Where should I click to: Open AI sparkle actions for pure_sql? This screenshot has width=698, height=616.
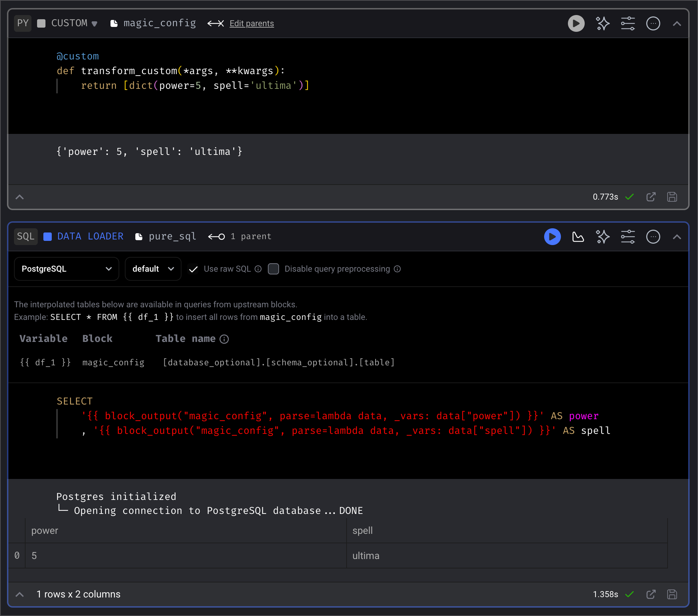pos(603,237)
